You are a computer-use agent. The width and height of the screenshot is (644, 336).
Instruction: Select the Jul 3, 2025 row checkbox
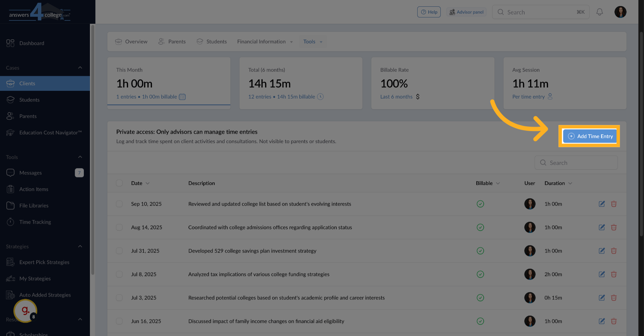[119, 298]
